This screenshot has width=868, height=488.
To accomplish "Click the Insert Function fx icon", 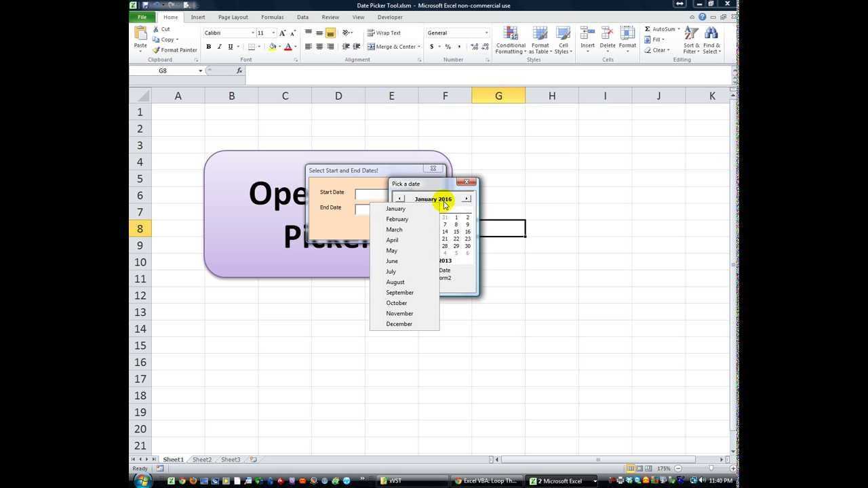I will (x=239, y=70).
